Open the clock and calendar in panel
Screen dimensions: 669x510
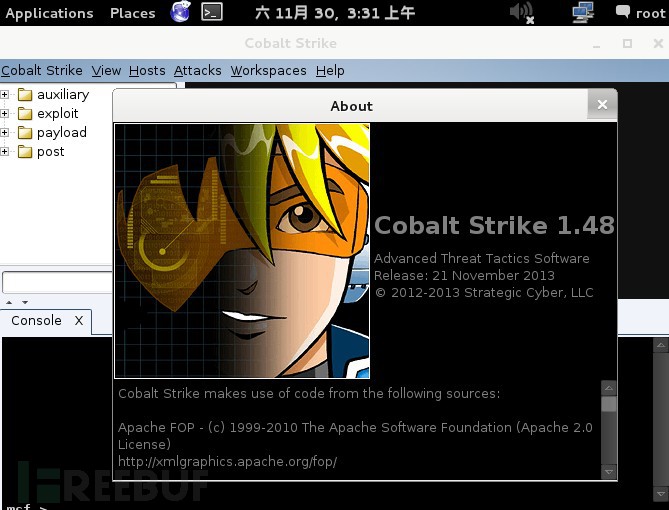pyautogui.click(x=335, y=13)
